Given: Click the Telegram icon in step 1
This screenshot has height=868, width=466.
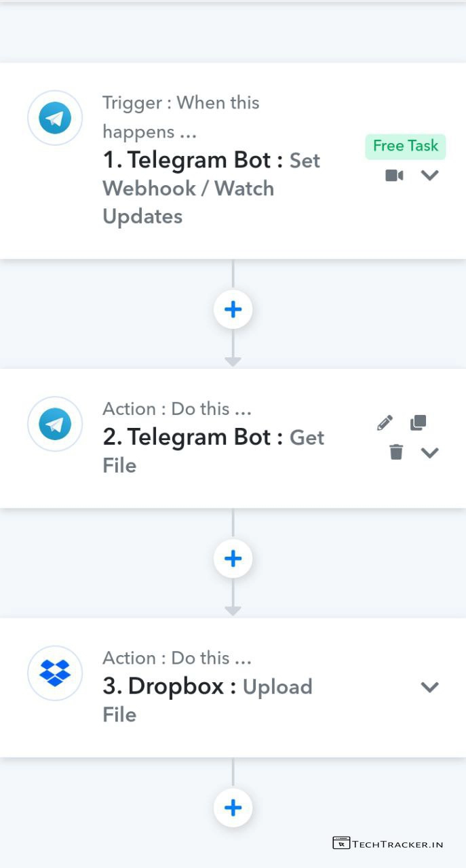Looking at the screenshot, I should pos(55,118).
